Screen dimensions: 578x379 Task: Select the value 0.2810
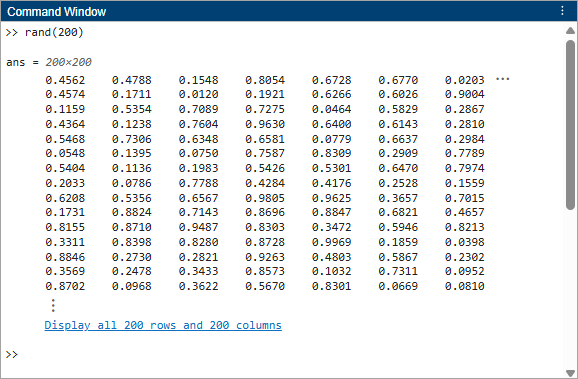coord(464,124)
